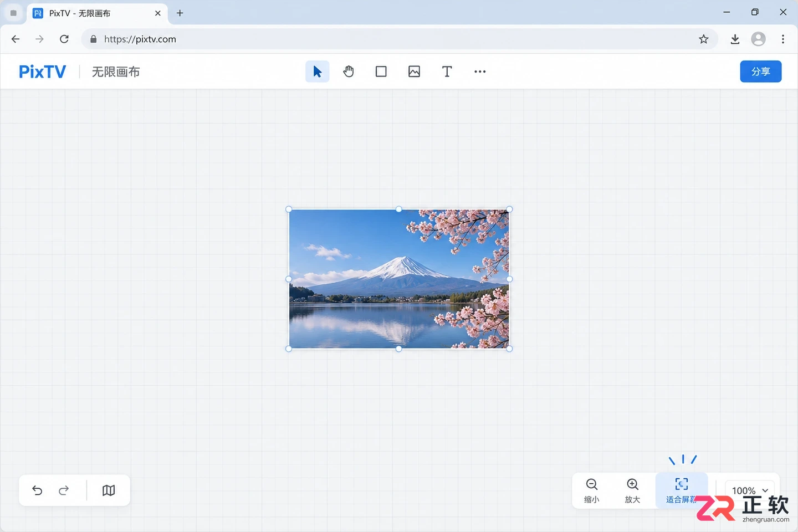798x532 pixels.
Task: Open browser profile avatar
Action: coord(759,39)
